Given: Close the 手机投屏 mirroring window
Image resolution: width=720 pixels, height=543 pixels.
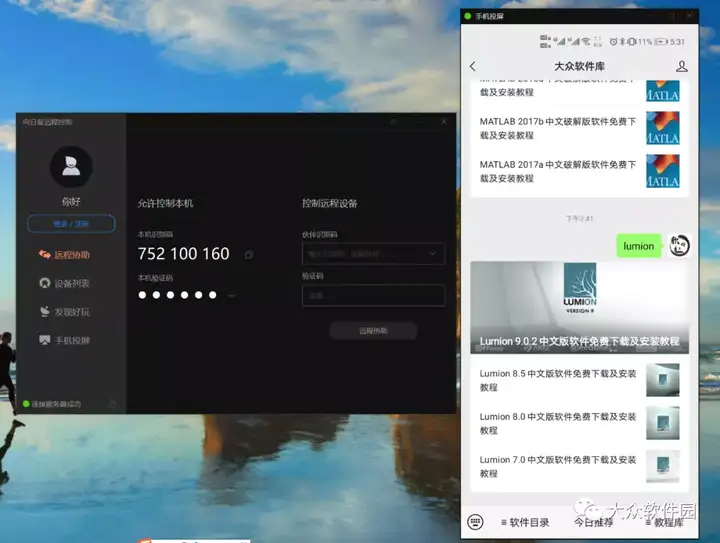Looking at the screenshot, I should 689,16.
